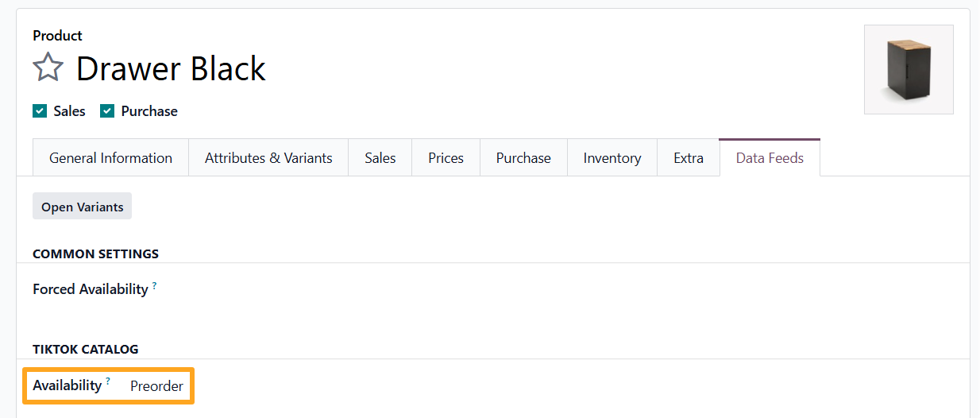The image size is (980, 418).
Task: Select the Purchase tab
Action: tap(523, 158)
